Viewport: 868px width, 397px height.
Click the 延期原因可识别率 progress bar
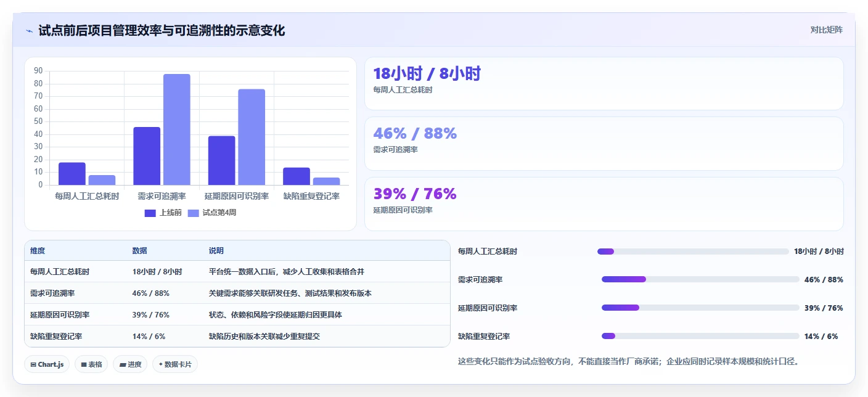click(x=700, y=308)
